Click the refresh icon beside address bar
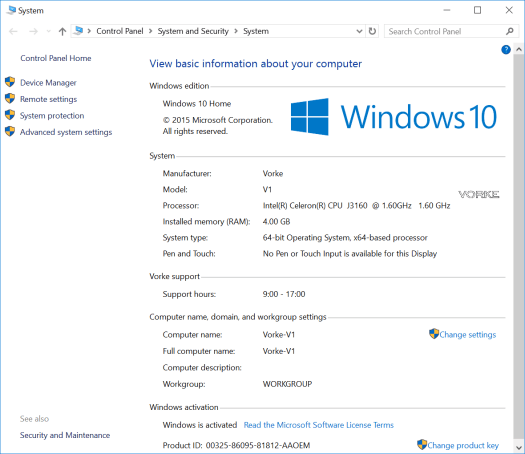Viewport: 525px width, 454px height. (x=372, y=31)
